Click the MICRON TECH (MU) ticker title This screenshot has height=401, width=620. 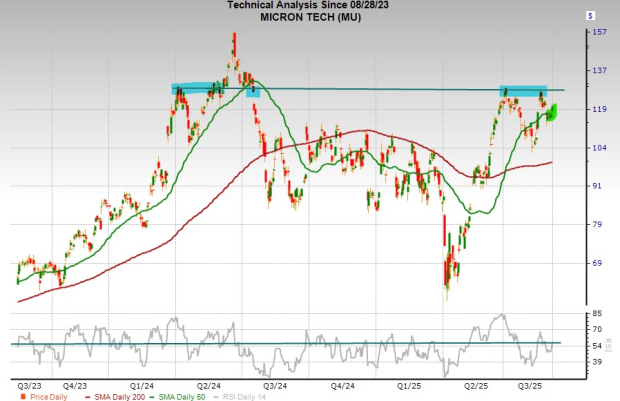click(x=310, y=17)
